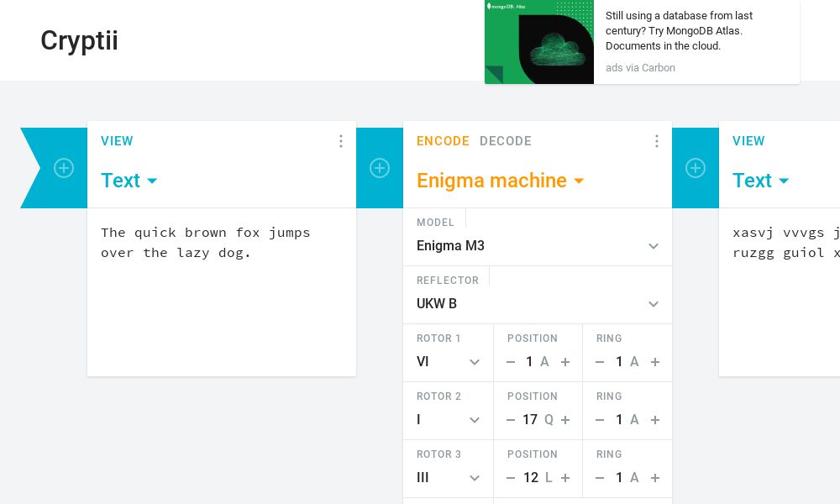Go to the Cryptii home logo
Screen dimensions: 840x504
[x=79, y=40]
